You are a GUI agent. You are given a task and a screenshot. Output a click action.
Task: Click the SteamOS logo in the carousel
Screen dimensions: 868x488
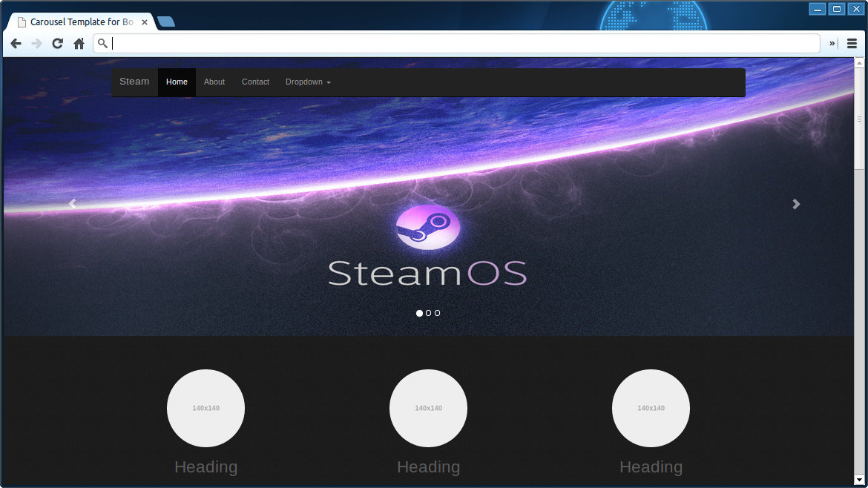tap(428, 245)
